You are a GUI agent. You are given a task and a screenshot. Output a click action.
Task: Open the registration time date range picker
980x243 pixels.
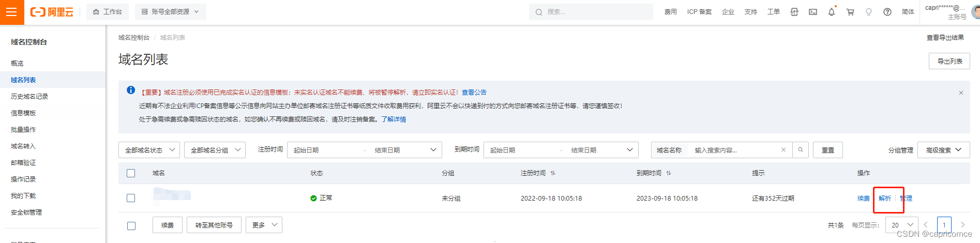(x=365, y=150)
